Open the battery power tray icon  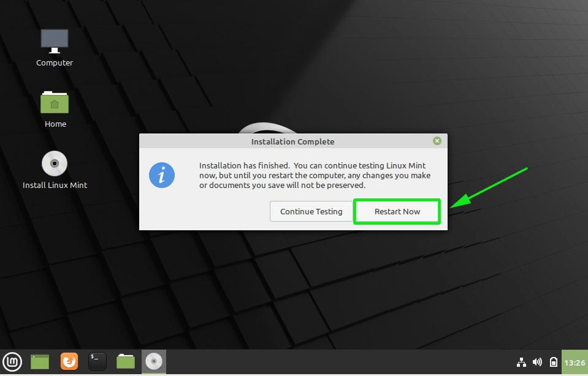point(554,362)
